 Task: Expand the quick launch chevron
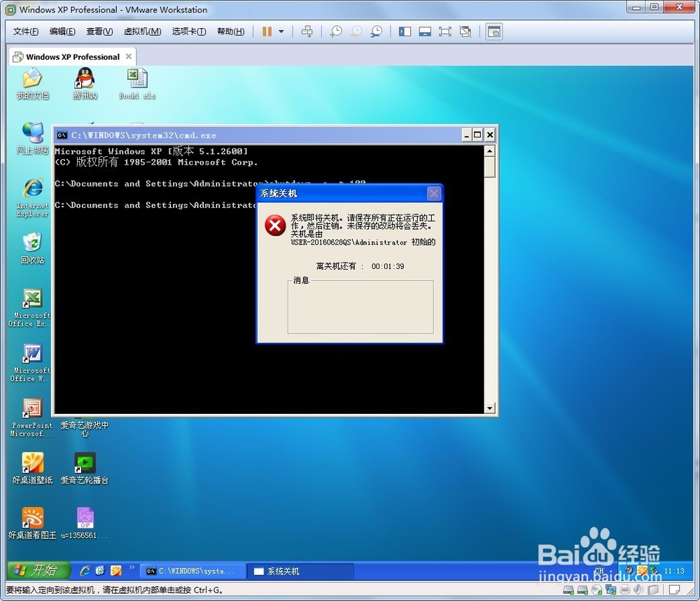pyautogui.click(x=132, y=567)
